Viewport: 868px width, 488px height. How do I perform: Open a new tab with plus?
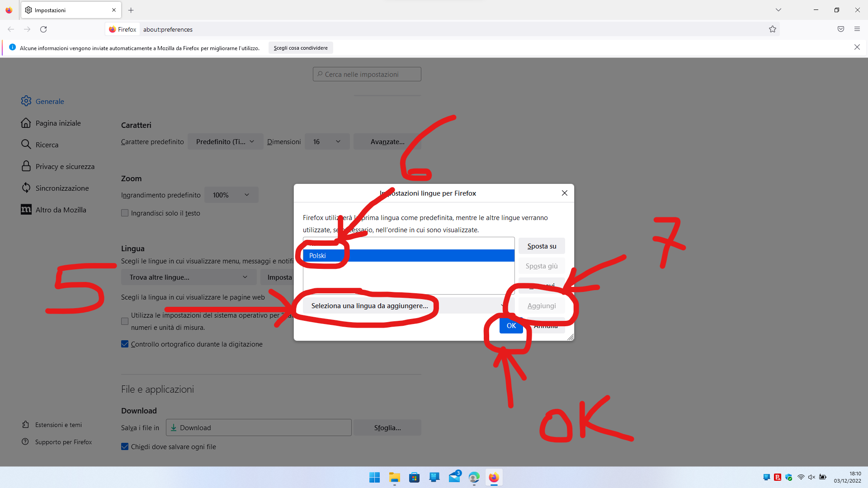(131, 10)
